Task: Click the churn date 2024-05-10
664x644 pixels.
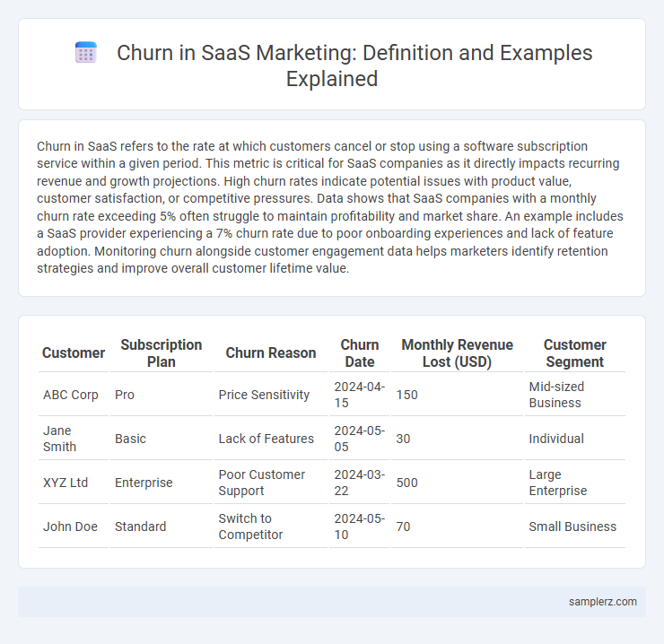Action: pos(359,527)
